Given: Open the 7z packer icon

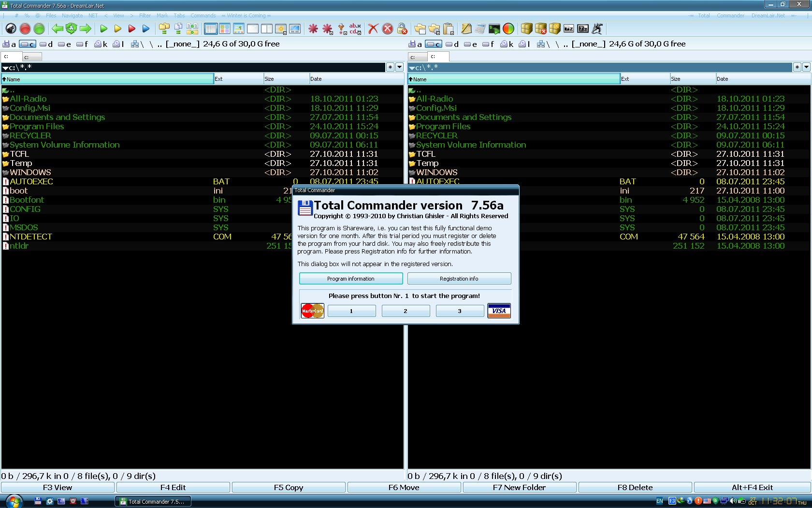Looking at the screenshot, I should pos(583,29).
